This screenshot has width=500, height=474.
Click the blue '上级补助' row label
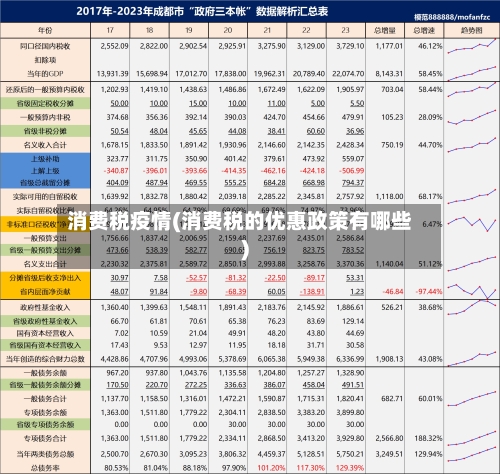pos(45,159)
